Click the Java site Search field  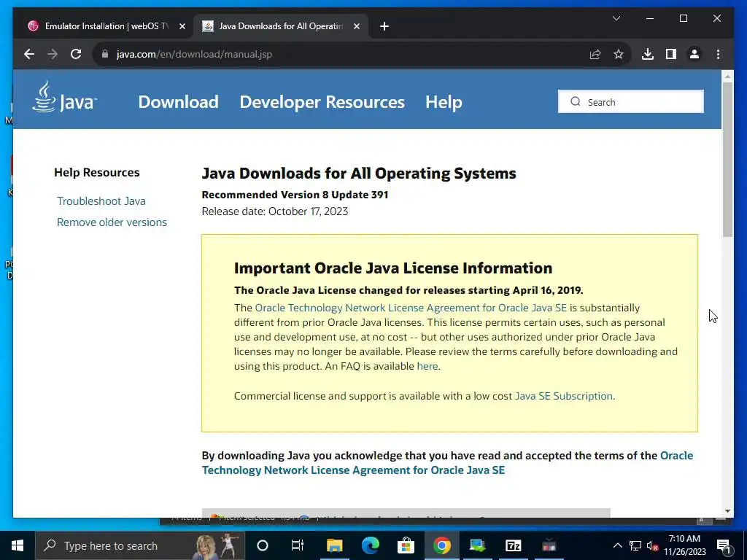pyautogui.click(x=631, y=102)
